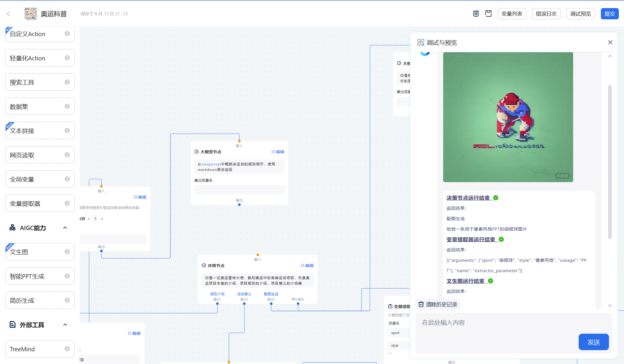Click the 决策节点 hexagon icon

point(204,265)
